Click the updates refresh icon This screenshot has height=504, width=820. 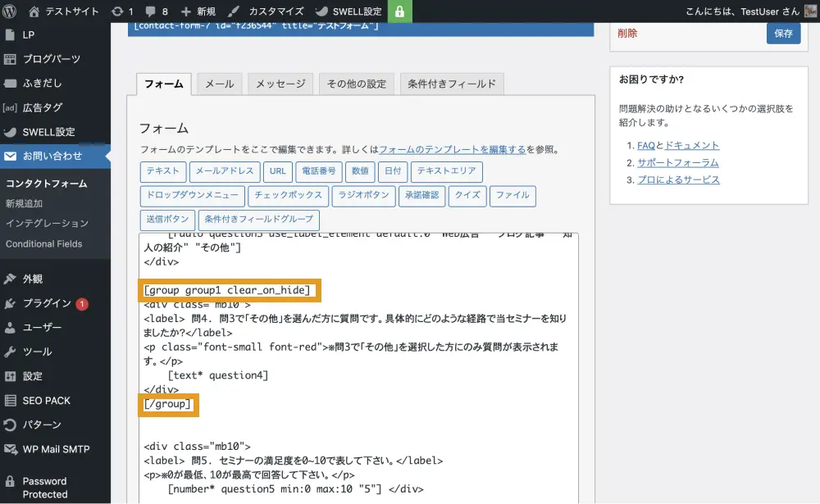pyautogui.click(x=117, y=11)
